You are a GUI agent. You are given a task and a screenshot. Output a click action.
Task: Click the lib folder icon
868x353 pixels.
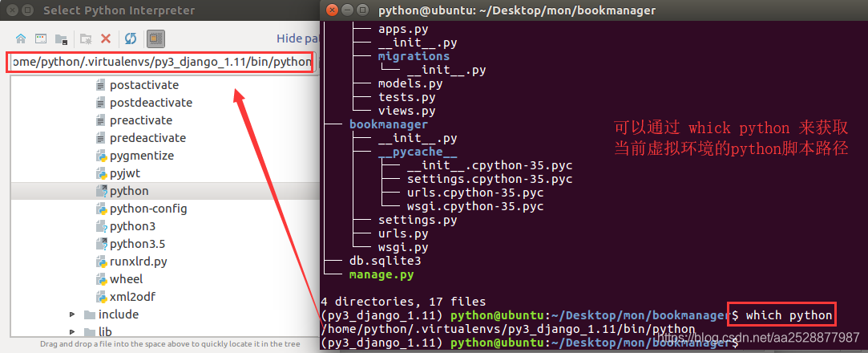[x=89, y=332]
